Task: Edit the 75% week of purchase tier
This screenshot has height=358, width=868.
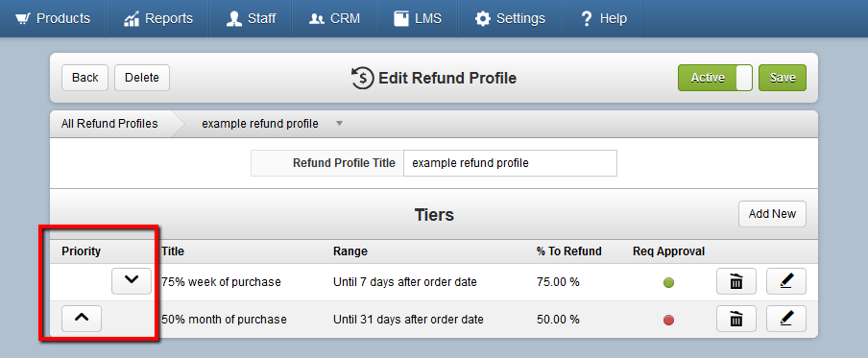Action: pyautogui.click(x=786, y=281)
